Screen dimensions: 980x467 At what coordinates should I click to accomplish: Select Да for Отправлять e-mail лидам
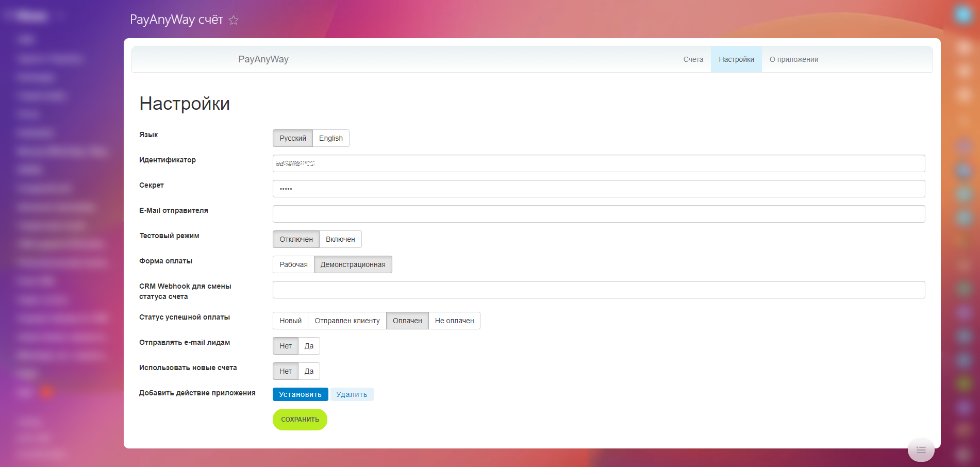coord(309,346)
